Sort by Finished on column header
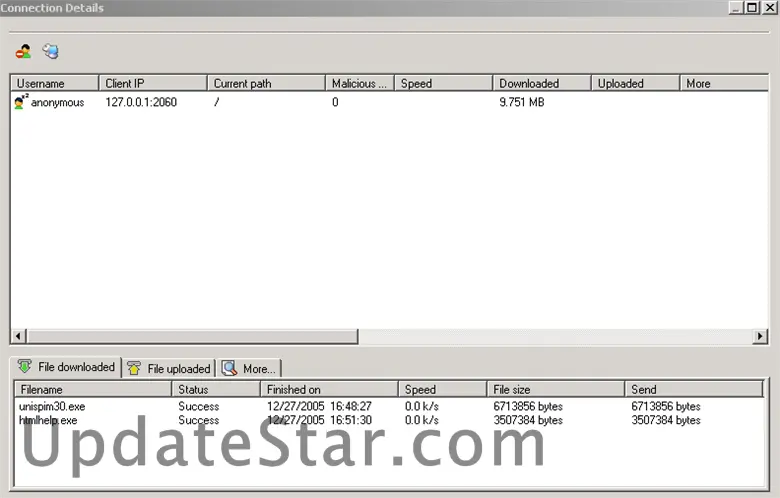 (x=329, y=389)
